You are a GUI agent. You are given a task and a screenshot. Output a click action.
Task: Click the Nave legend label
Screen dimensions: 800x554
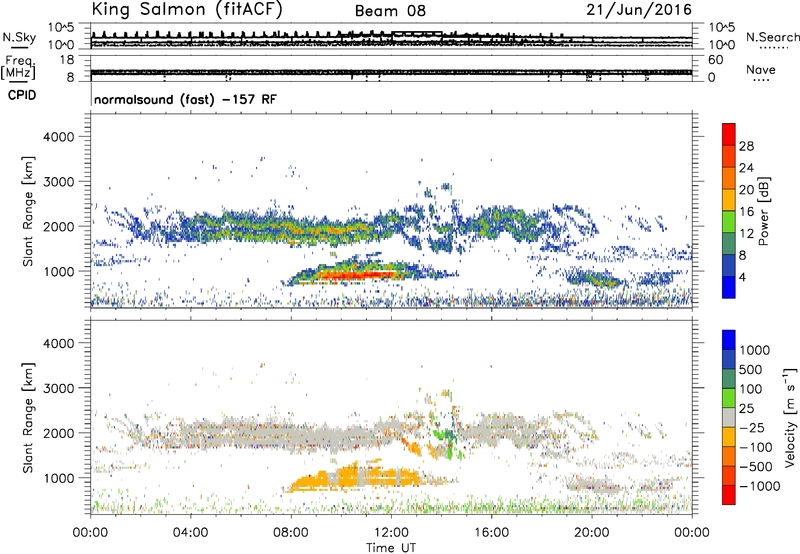pyautogui.click(x=761, y=70)
